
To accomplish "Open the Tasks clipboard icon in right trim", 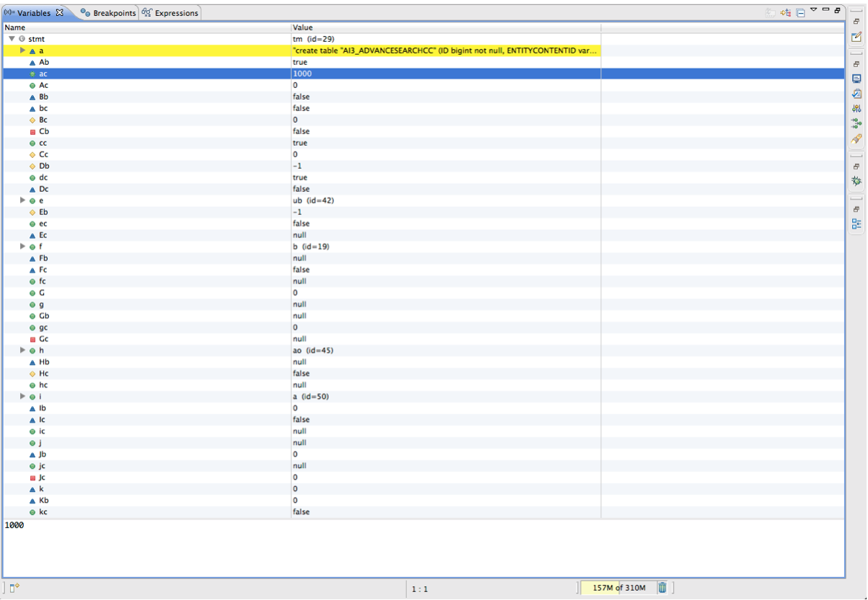I will (856, 94).
